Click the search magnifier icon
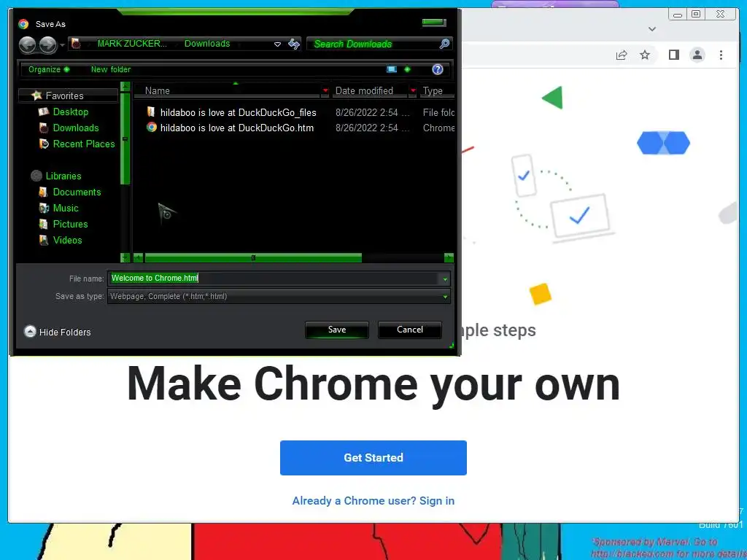The height and width of the screenshot is (560, 747). click(x=444, y=44)
